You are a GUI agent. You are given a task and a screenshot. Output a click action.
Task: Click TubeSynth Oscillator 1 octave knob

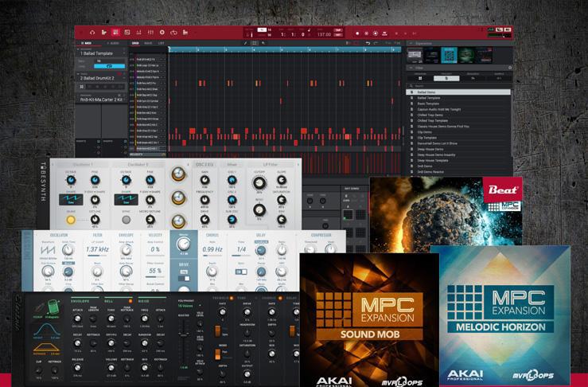pyautogui.click(x=71, y=181)
